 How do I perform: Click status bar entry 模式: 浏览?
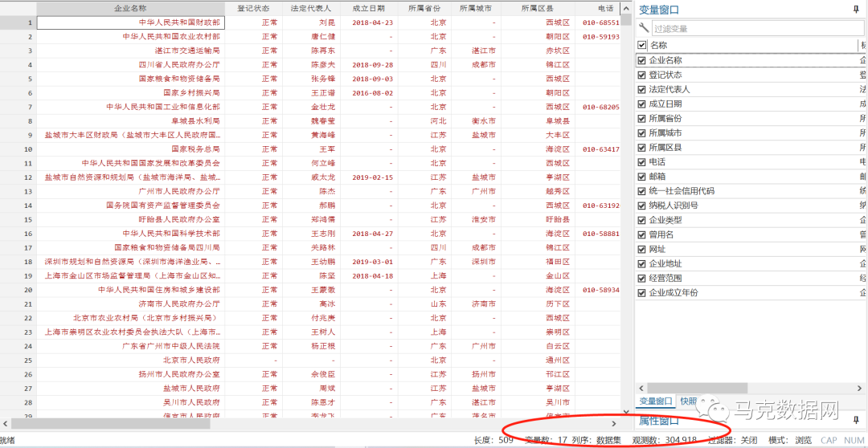791,440
